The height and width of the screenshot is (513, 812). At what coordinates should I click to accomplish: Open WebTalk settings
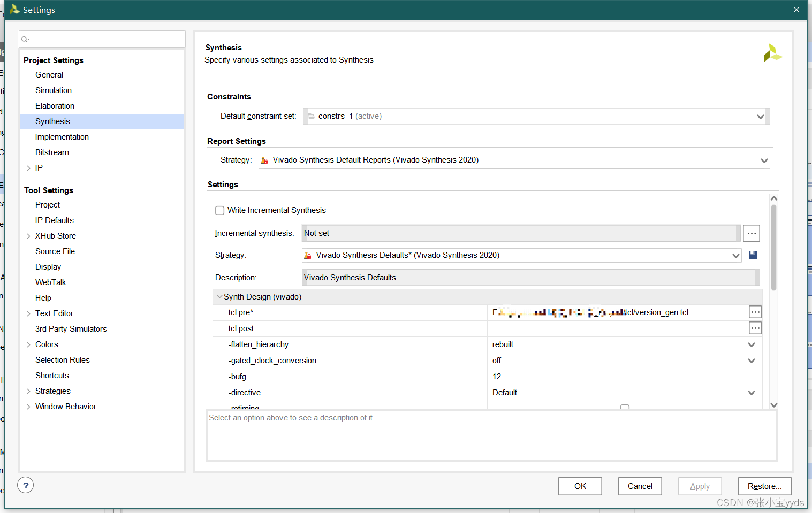51,282
